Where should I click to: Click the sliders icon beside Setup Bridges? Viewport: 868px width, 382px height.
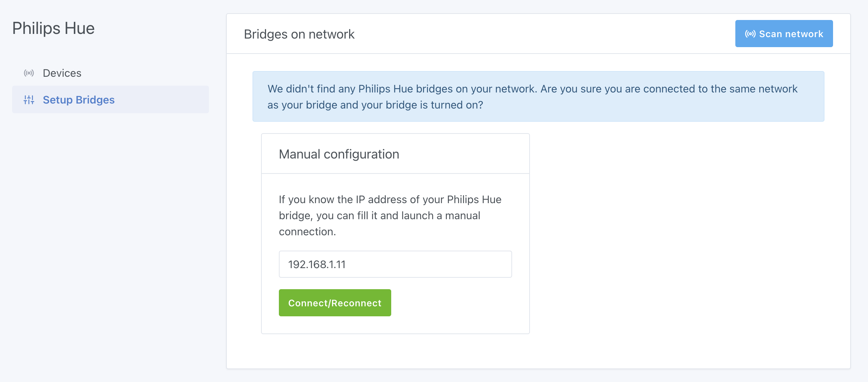tap(29, 100)
